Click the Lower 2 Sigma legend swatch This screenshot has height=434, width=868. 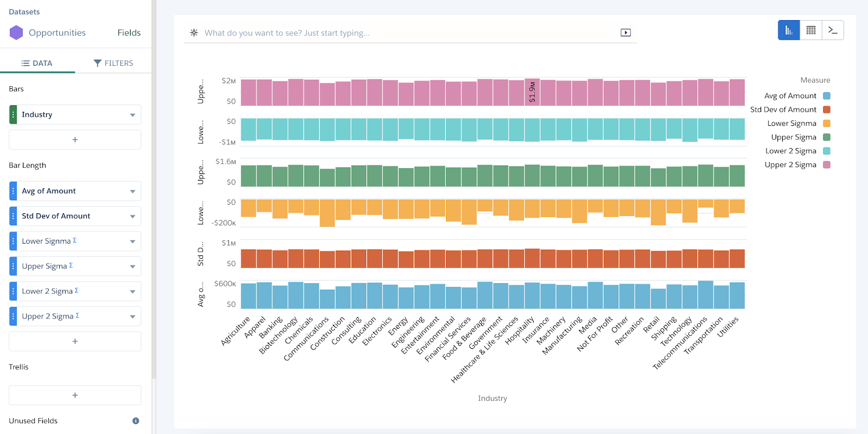[826, 151]
